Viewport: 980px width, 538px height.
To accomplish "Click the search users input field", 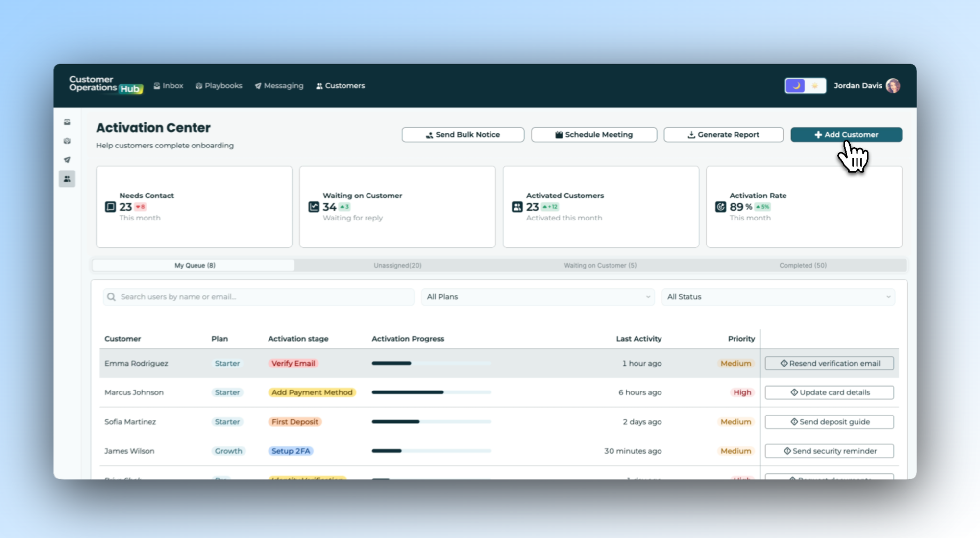I will 259,297.
